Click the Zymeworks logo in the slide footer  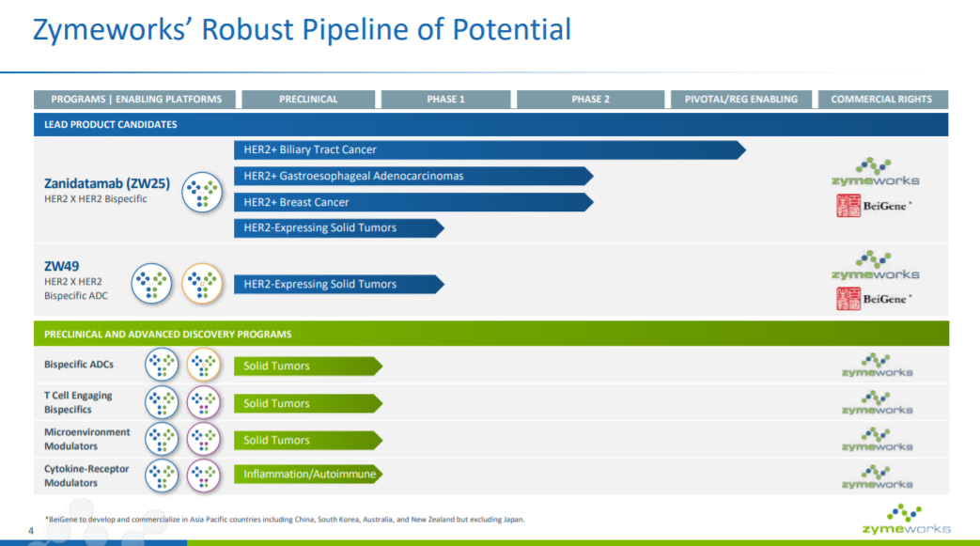[907, 519]
